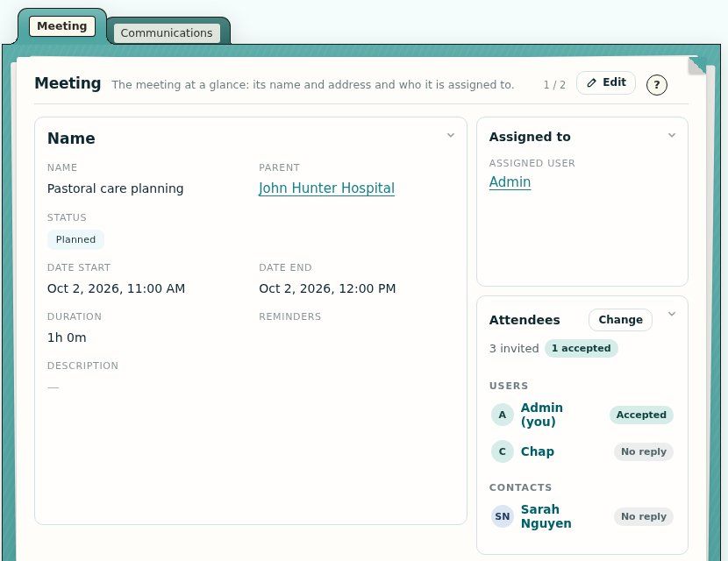
Task: Switch to the Communications tab
Action: point(167,33)
